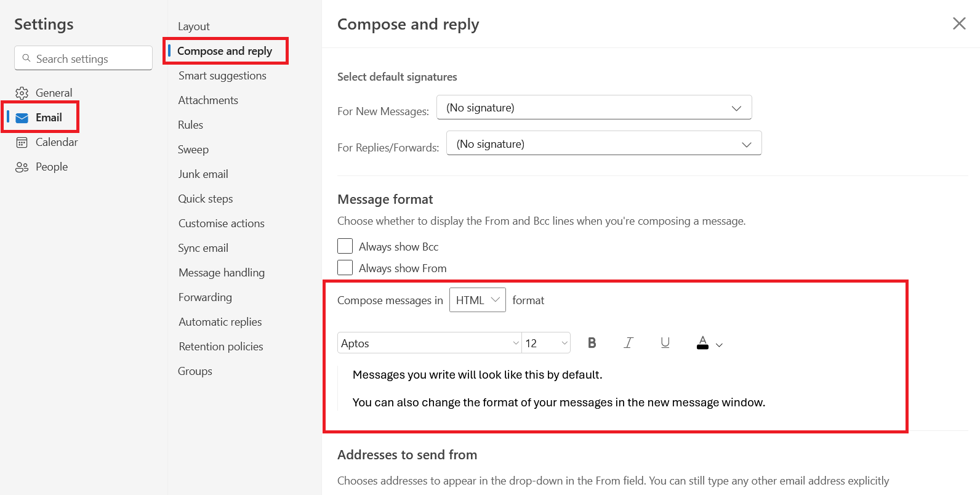This screenshot has height=495, width=980.
Task: Open Rules settings
Action: click(190, 125)
